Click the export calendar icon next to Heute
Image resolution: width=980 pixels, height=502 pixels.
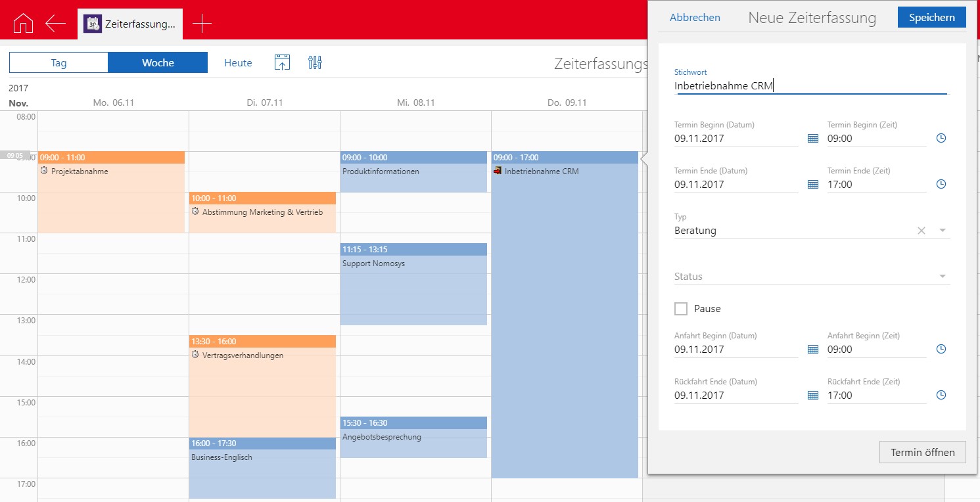click(x=282, y=63)
